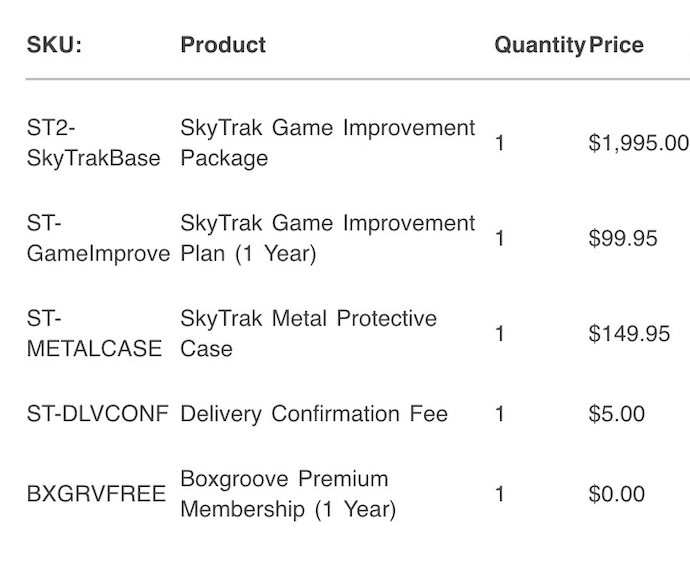Click SkyTrak Game Improvement Plan (1 Year)

[328, 238]
